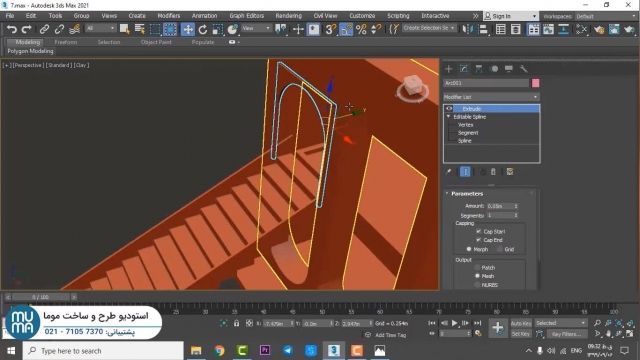Image resolution: width=640 pixels, height=360 pixels.
Task: Open the Rendering menu
Action: click(x=288, y=16)
